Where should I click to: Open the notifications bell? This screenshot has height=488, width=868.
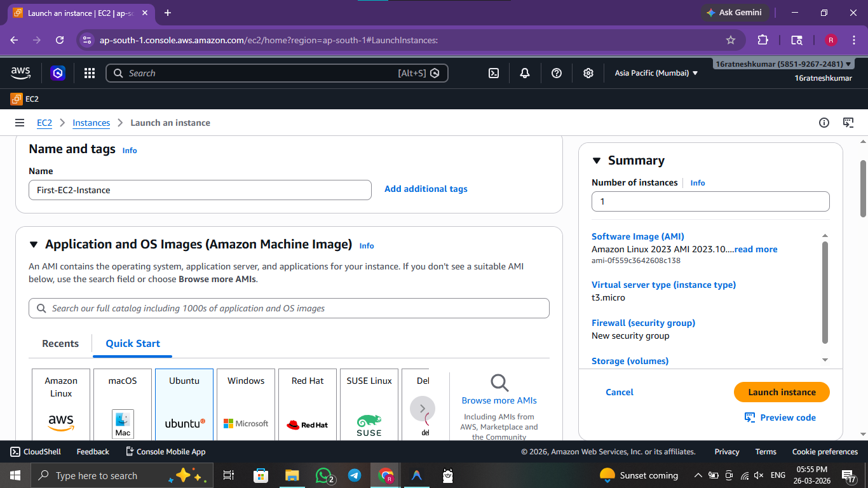[x=525, y=73]
